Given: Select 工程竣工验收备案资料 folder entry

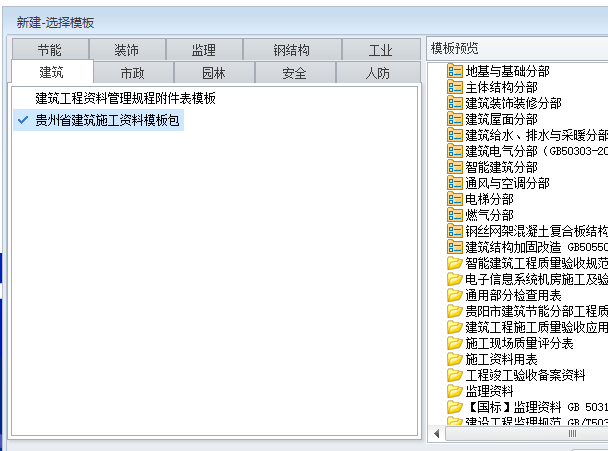Looking at the screenshot, I should (525, 376).
